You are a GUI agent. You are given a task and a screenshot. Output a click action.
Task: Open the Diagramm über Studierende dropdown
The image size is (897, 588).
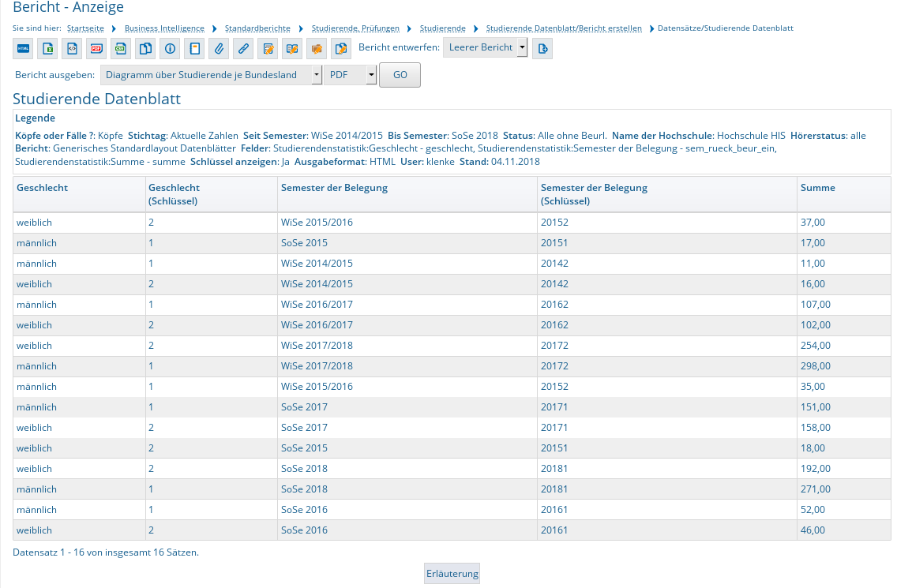click(x=211, y=75)
